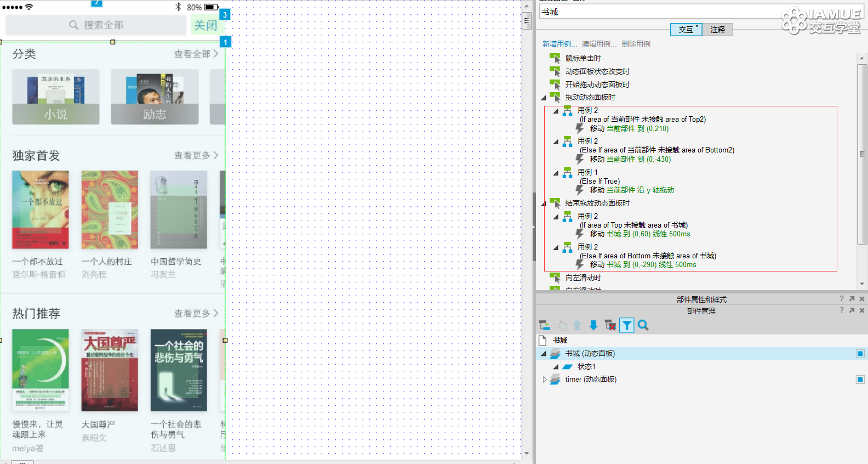Select the 励志 category thumbnail
The image size is (868, 464).
[x=155, y=97]
